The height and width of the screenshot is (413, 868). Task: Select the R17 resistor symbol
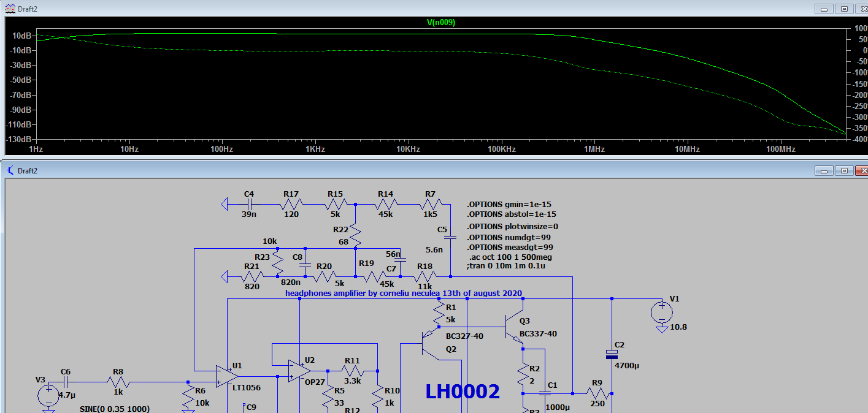(x=291, y=203)
